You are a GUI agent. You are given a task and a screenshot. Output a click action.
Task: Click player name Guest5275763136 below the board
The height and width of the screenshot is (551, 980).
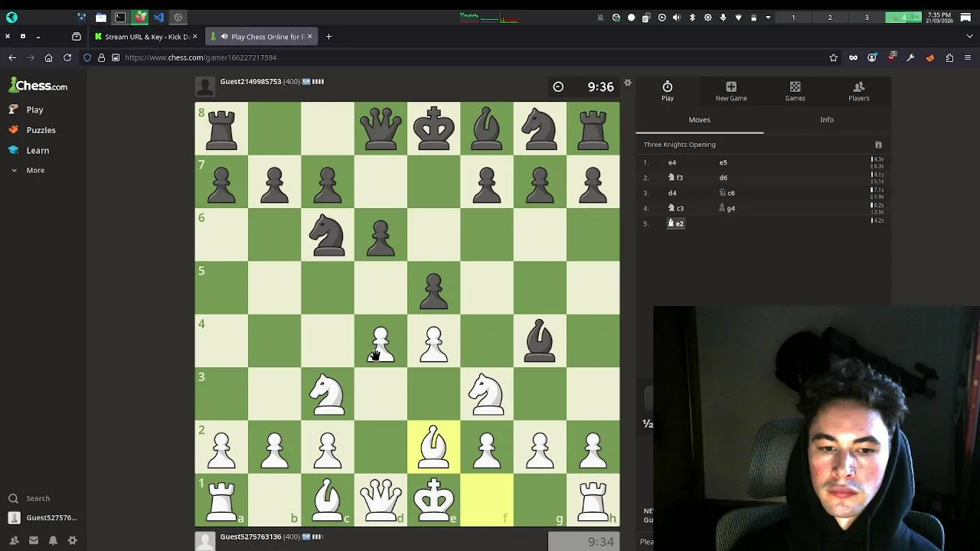point(250,537)
